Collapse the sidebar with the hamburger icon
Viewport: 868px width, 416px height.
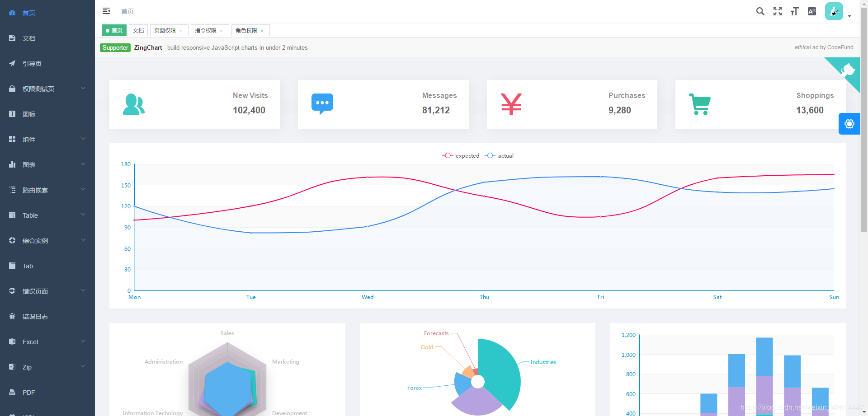[106, 11]
